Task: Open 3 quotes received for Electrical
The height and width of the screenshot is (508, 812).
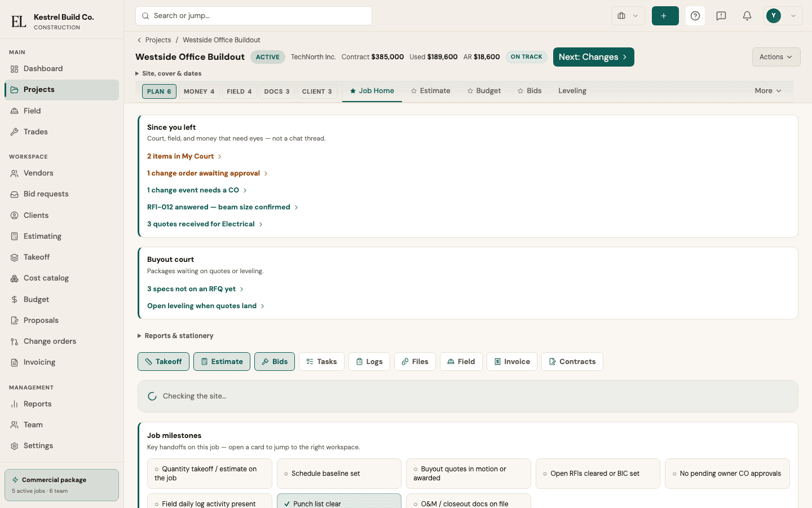Action: [x=205, y=224]
